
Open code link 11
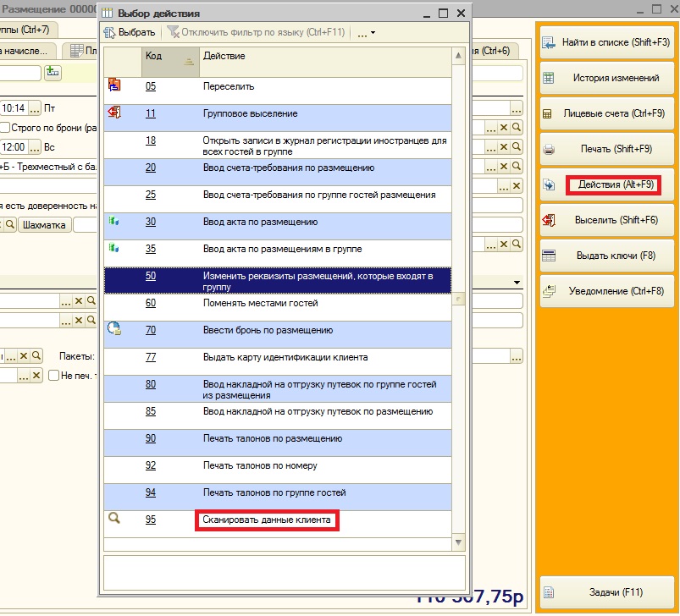(151, 113)
